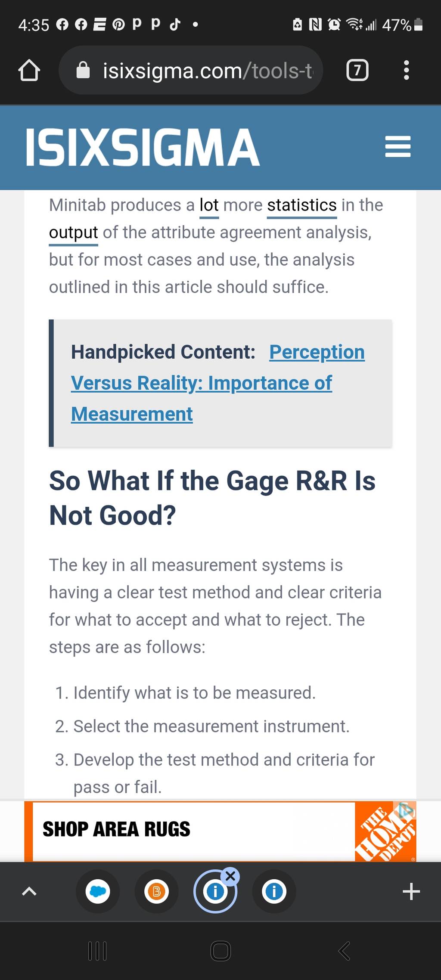441x980 pixels.
Task: Follow the underlined 'output' link
Action: click(74, 233)
